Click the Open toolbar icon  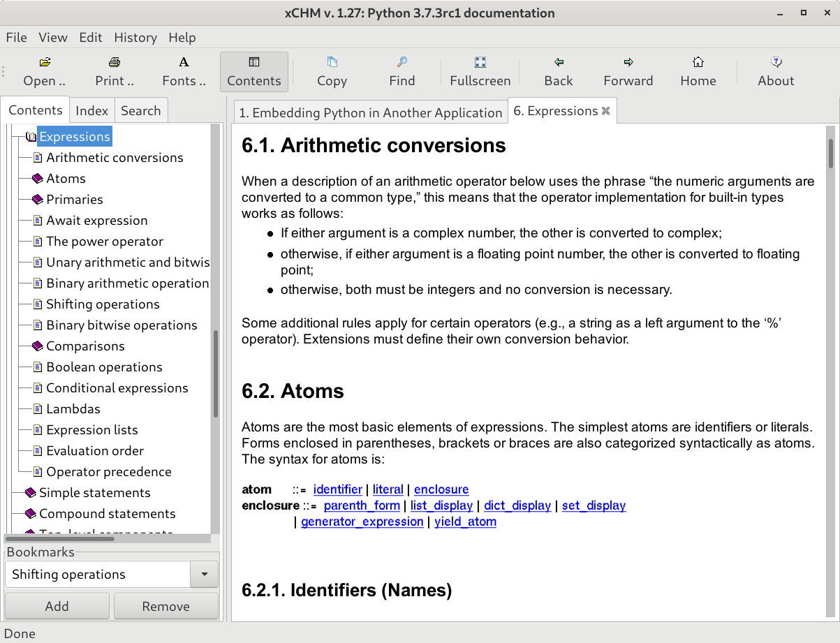pos(45,63)
